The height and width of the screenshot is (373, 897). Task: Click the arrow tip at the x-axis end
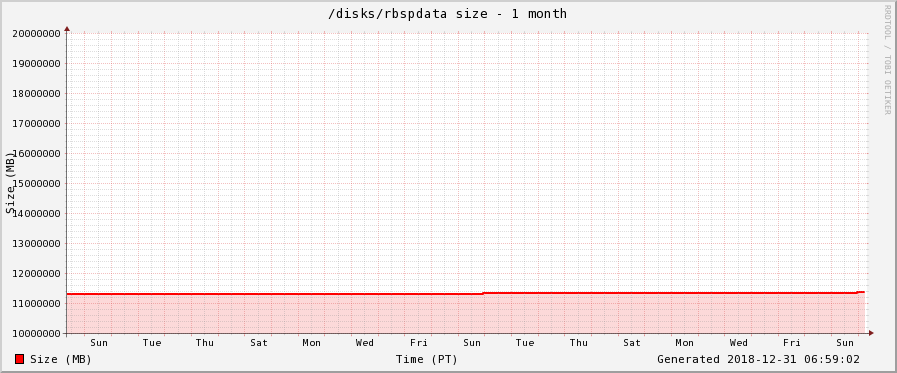tap(871, 333)
